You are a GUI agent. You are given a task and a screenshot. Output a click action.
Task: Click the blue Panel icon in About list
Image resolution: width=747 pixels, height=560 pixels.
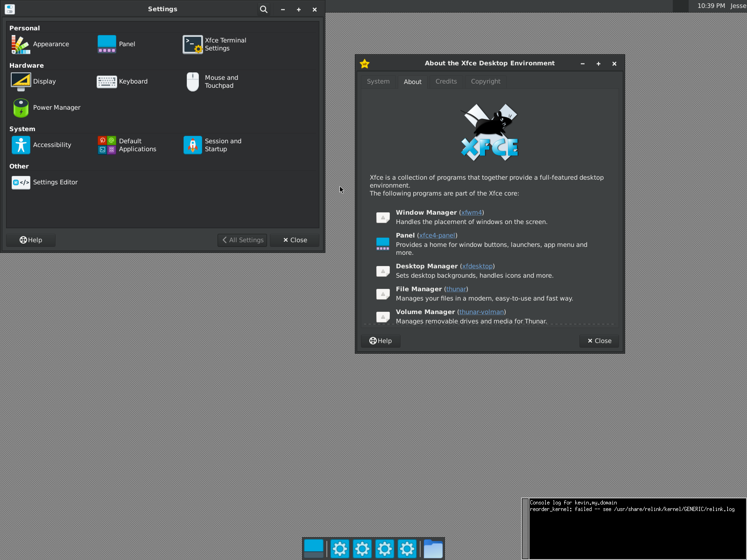click(383, 244)
